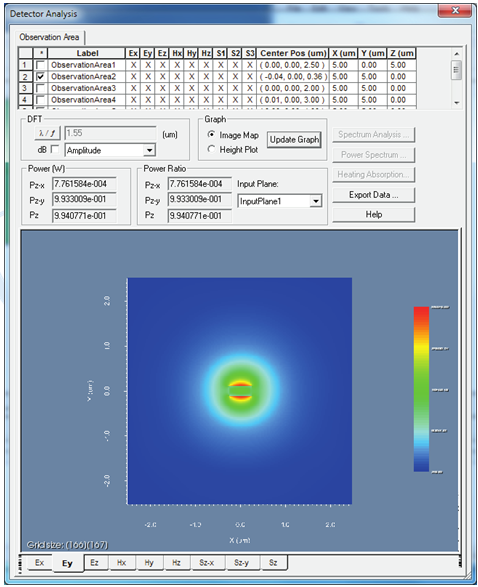Click the λ / f wavelength-frequency toggle button
Image resolution: width=478 pixels, height=587 pixels.
click(47, 133)
